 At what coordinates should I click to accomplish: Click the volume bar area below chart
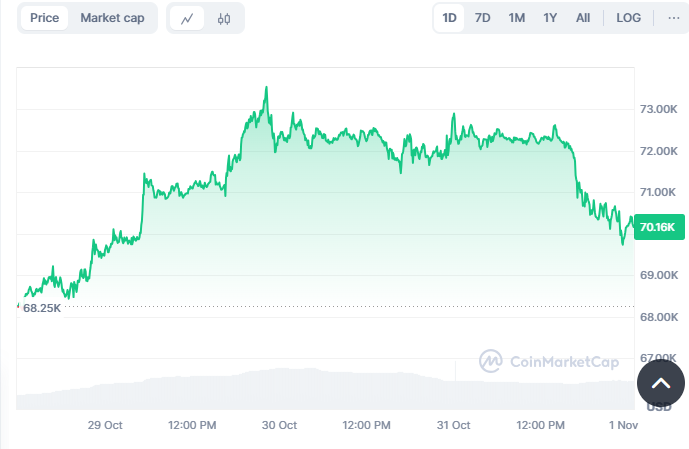pyautogui.click(x=300, y=388)
